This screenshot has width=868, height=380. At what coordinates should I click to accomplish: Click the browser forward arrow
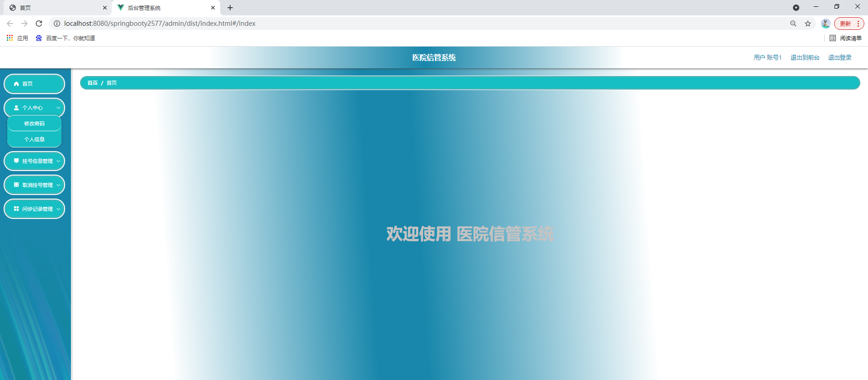click(x=24, y=24)
